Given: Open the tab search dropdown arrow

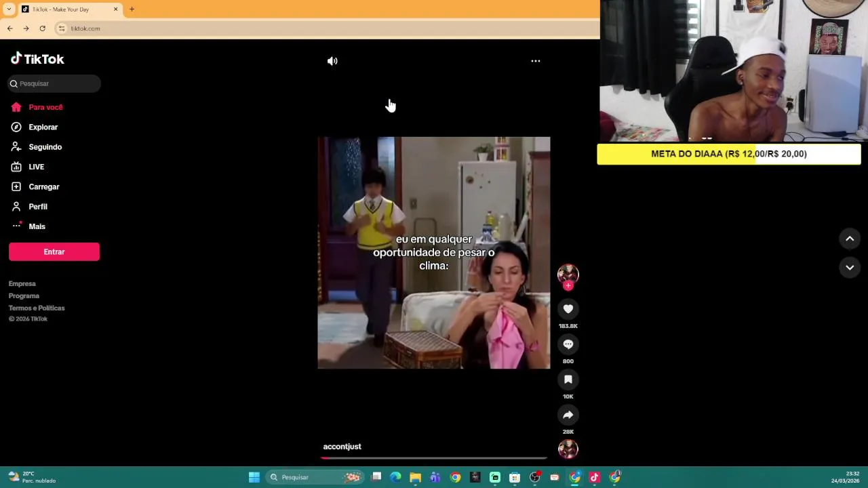Looking at the screenshot, I should point(9,9).
